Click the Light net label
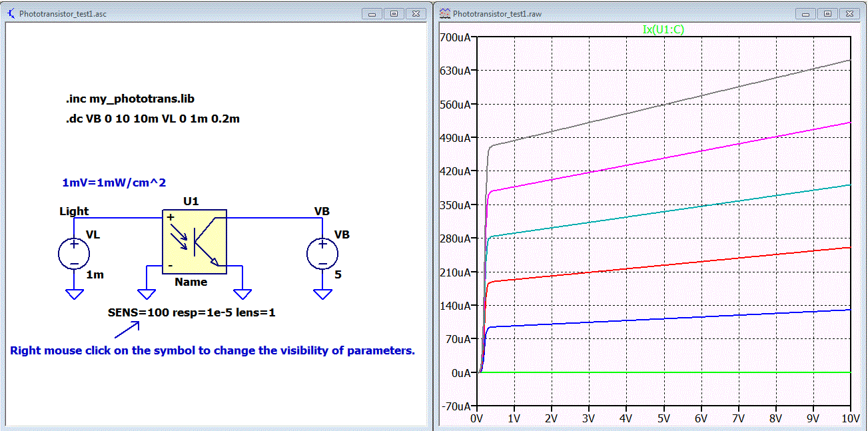868x431 pixels. (74, 211)
